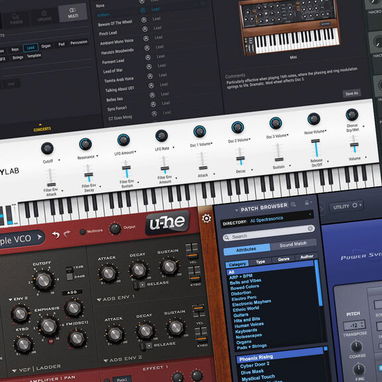Click the type icon beside Lead of War preset
Screen dimensions: 382x382
point(149,67)
